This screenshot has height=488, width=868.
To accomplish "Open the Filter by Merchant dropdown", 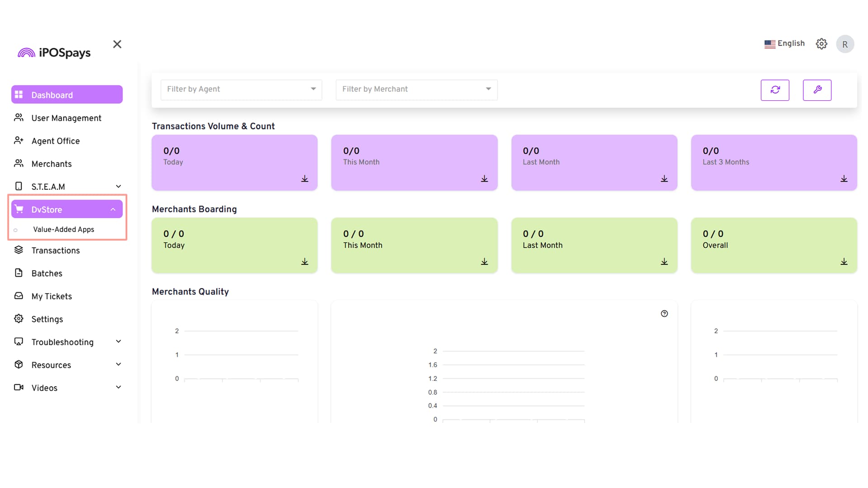I will (x=416, y=90).
